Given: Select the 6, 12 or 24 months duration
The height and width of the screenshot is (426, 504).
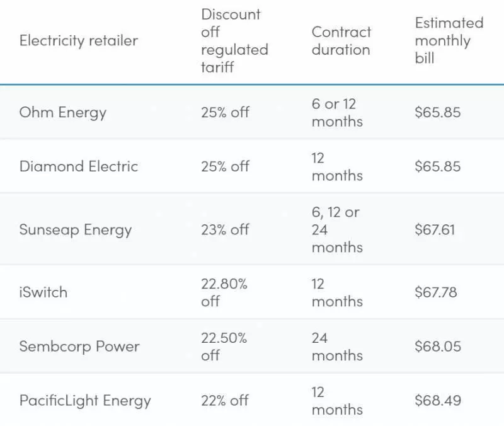Looking at the screenshot, I should point(337,230).
